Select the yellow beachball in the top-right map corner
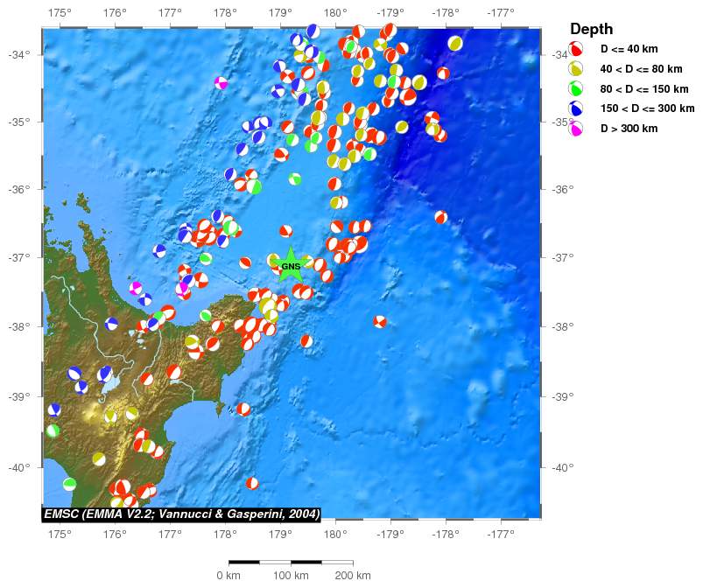The height and width of the screenshot is (588, 703). tap(454, 44)
